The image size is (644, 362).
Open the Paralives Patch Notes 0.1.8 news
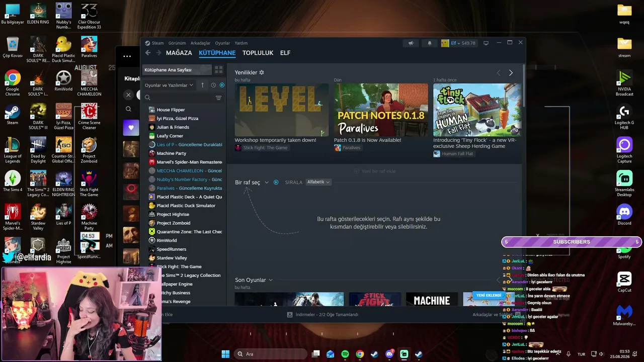pos(381,110)
